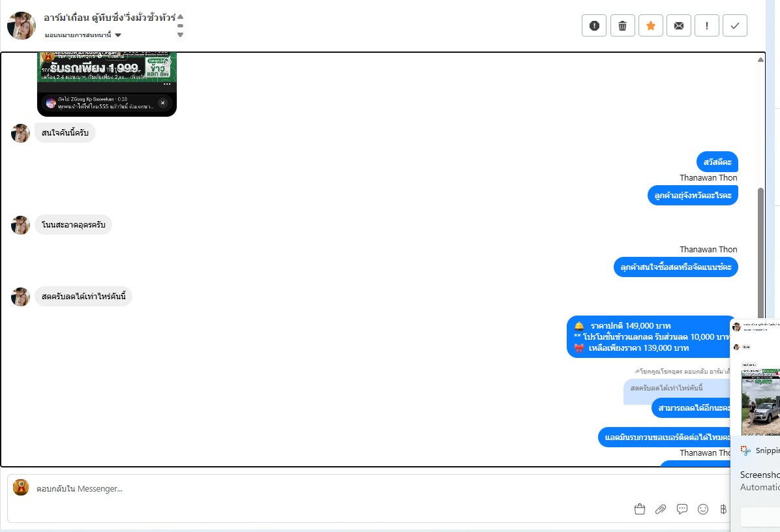Open saved replies speech bubble icon
Viewport: 780px width, 532px height.
click(x=682, y=509)
